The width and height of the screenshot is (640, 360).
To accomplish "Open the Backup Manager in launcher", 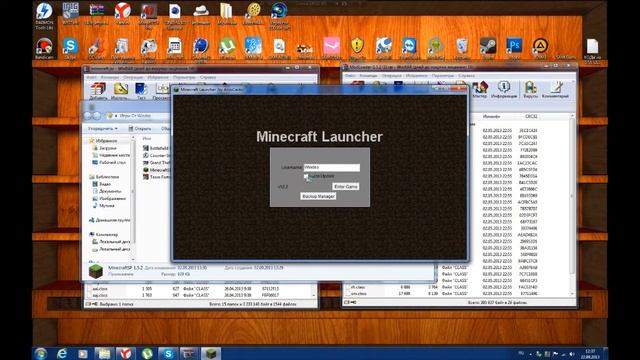I will pos(318,196).
